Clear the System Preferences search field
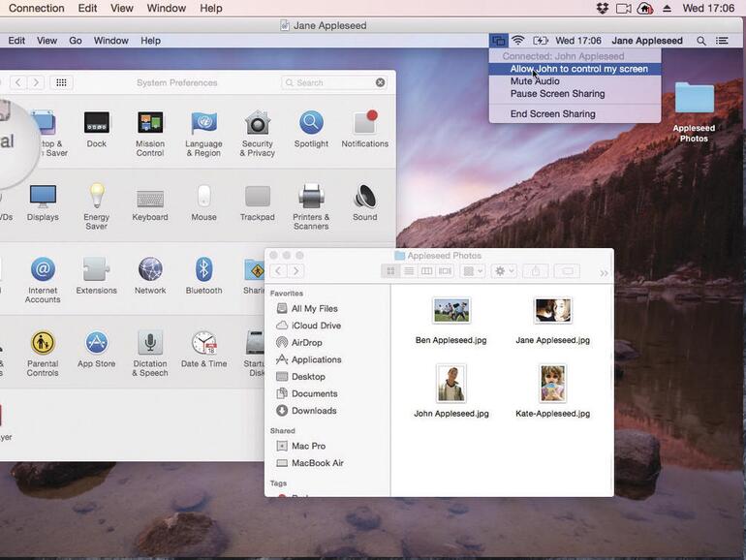 [380, 82]
